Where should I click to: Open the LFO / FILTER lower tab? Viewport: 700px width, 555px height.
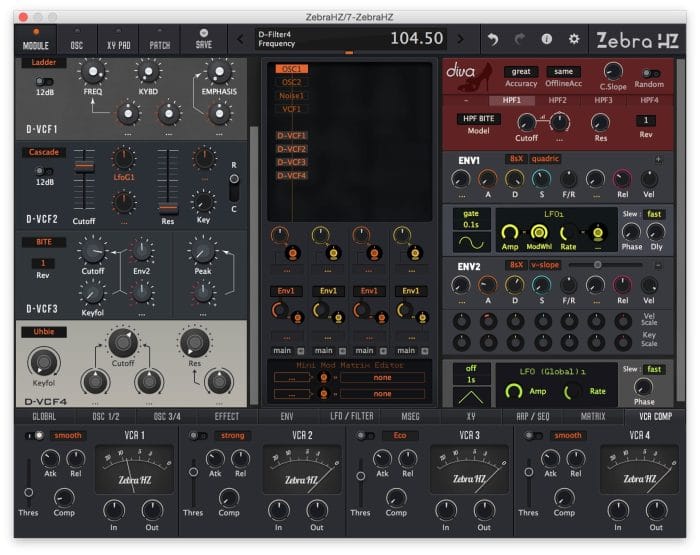coord(351,416)
